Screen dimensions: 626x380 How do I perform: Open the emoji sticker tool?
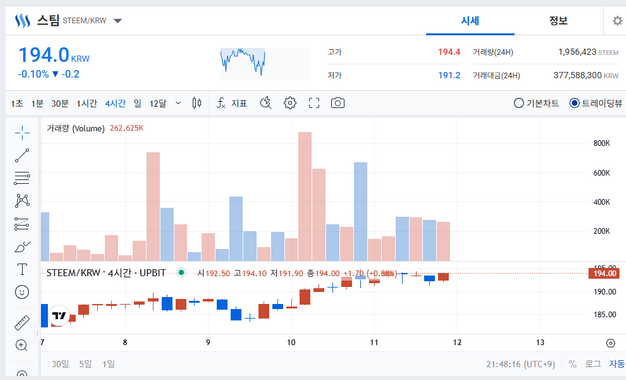(22, 292)
